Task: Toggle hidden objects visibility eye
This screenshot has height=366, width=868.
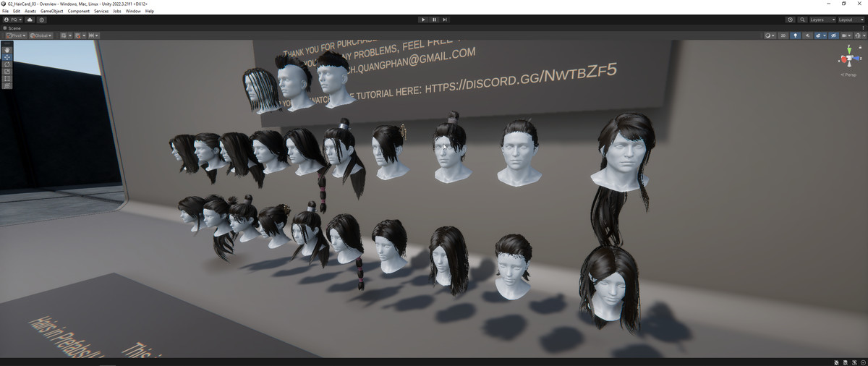Action: point(833,35)
